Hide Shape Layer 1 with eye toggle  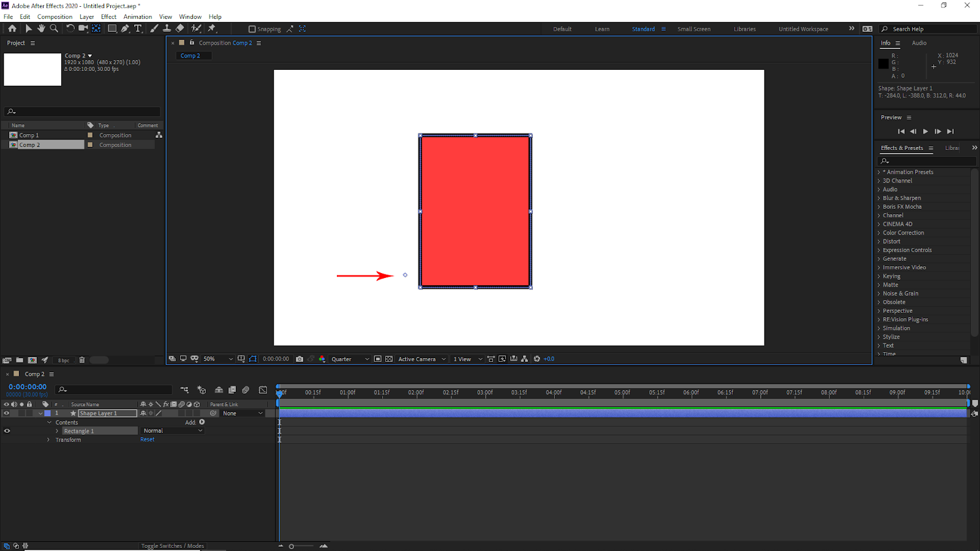[7, 413]
